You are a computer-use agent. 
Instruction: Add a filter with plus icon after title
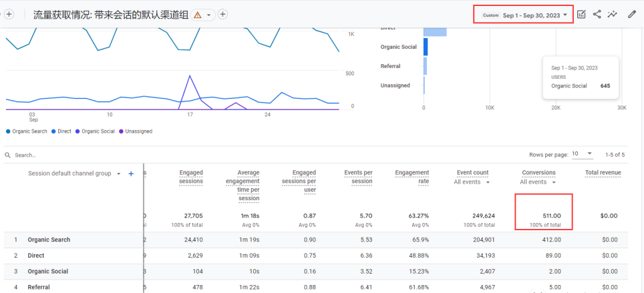(x=223, y=15)
